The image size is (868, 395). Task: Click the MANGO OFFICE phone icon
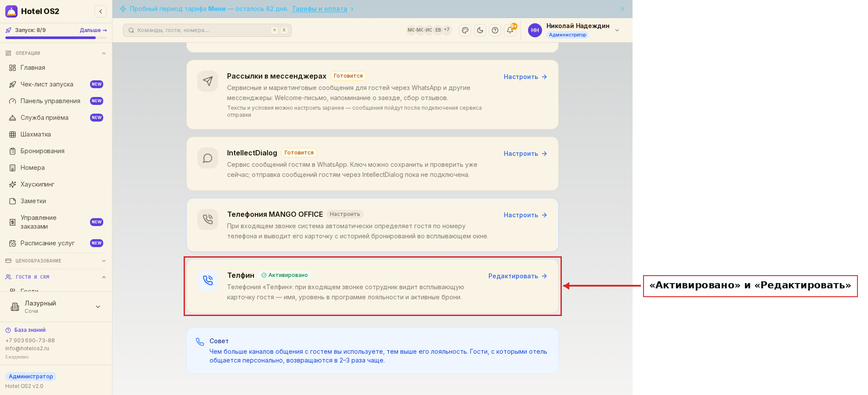pyautogui.click(x=208, y=219)
